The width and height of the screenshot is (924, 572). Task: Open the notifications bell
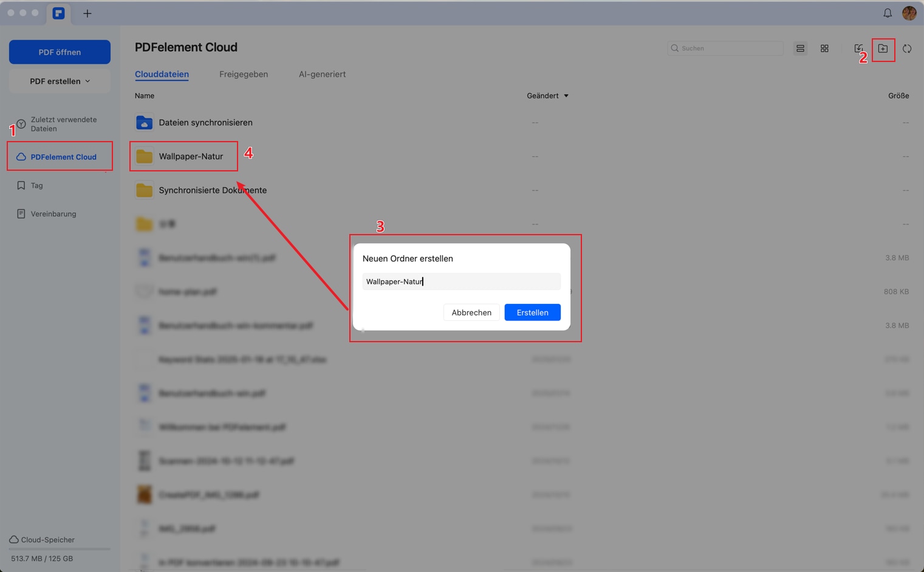pos(888,13)
